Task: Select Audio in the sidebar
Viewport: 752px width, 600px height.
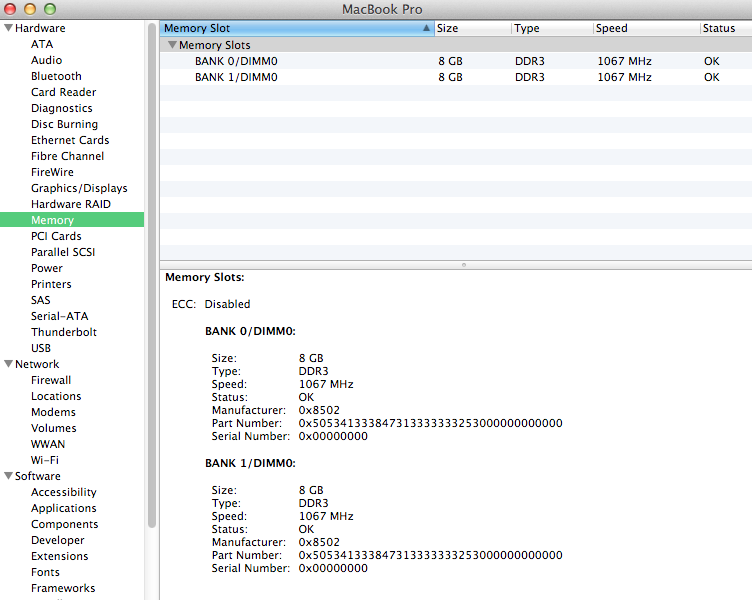Action: click(x=47, y=60)
